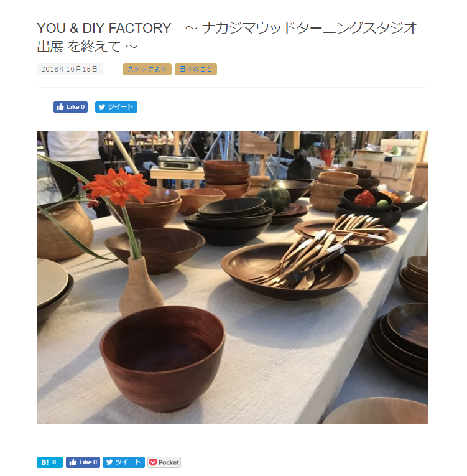This screenshot has height=476, width=467.
Task: Click the Twitter bird icon below the tags
Action: pyautogui.click(x=102, y=107)
